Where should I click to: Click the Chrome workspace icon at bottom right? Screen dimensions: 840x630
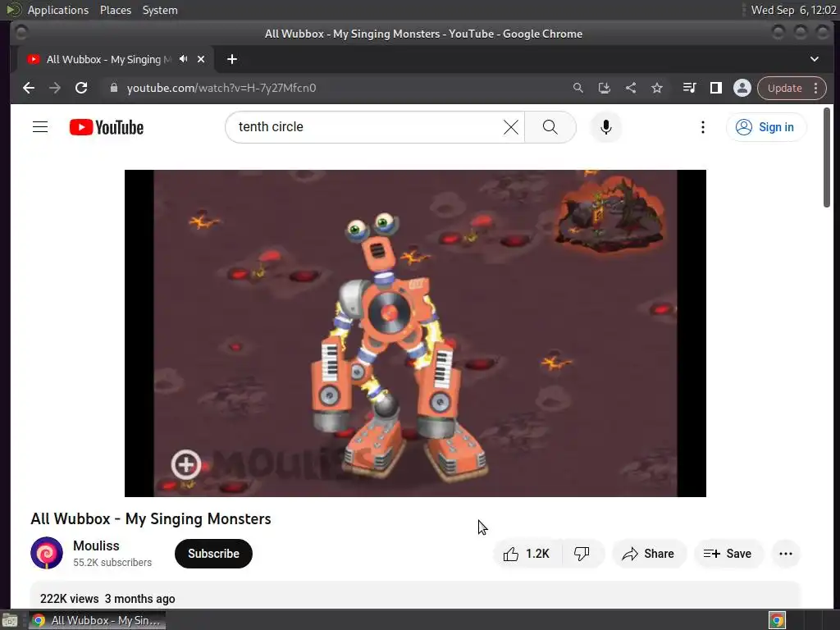[777, 620]
